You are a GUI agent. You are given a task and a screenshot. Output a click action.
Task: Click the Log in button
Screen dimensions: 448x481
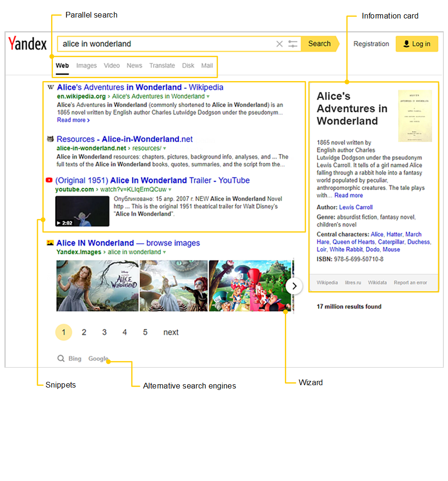tap(417, 44)
